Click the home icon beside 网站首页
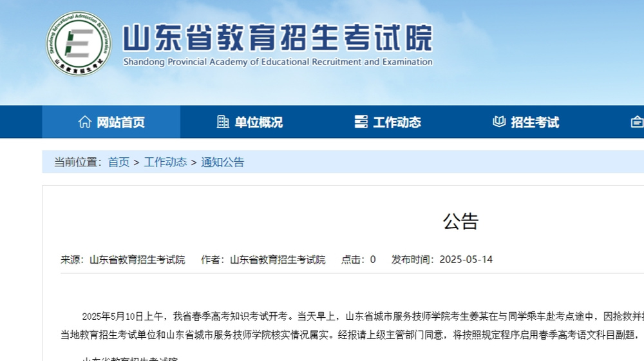 coord(84,122)
